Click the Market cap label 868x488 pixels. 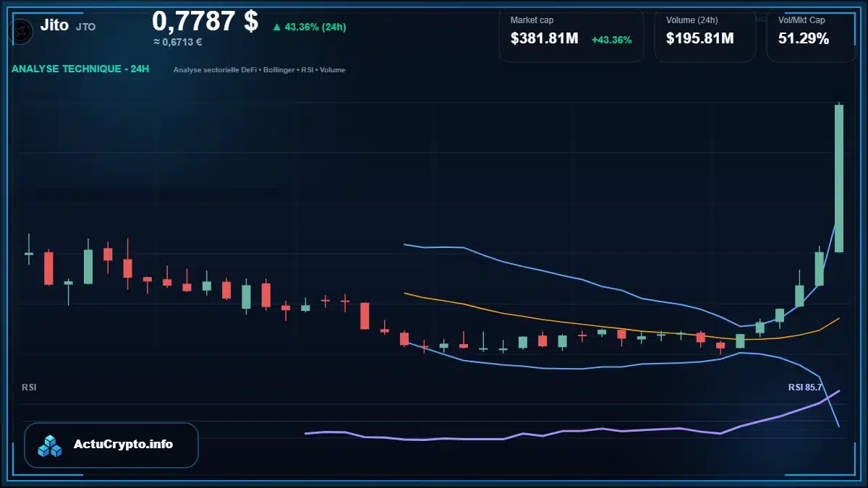[x=532, y=20]
